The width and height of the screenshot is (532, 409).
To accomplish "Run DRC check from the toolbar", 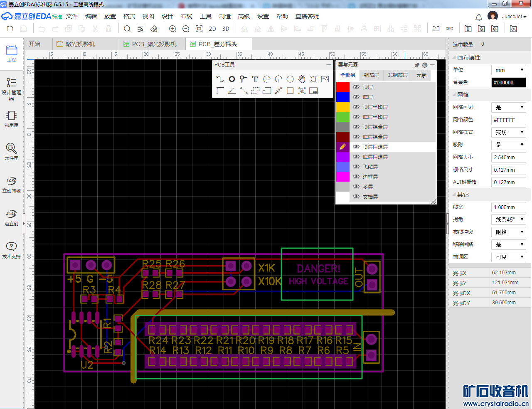I will click(x=449, y=29).
